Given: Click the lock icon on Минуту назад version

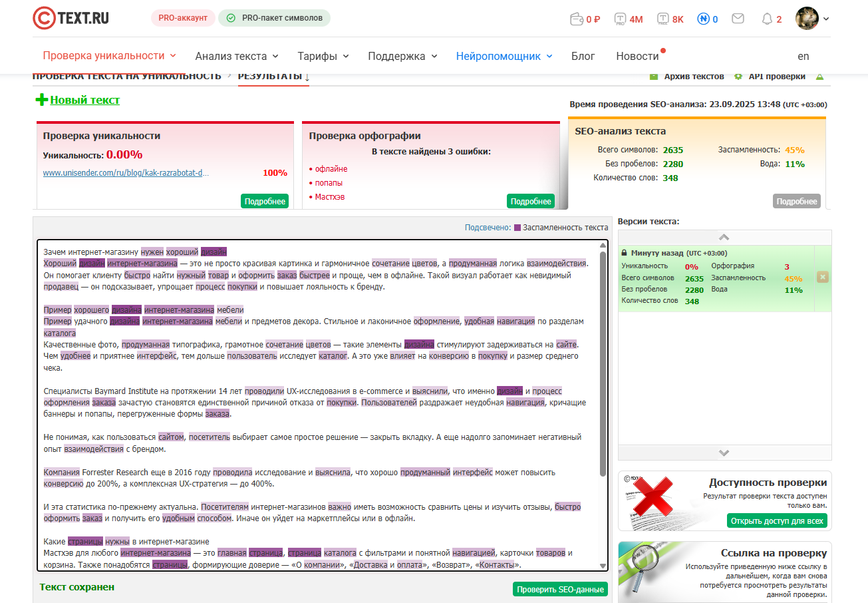Looking at the screenshot, I should pyautogui.click(x=625, y=253).
